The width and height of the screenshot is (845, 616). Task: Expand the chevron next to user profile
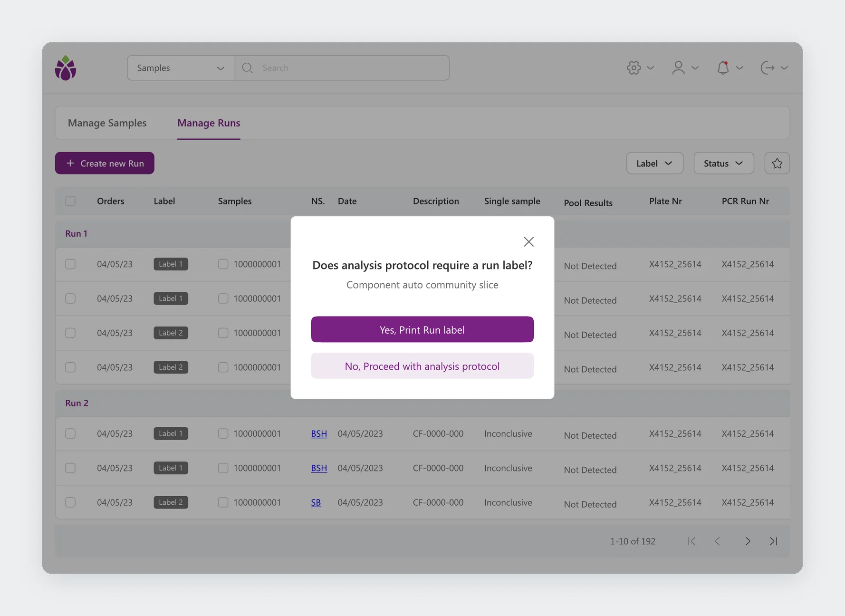click(x=695, y=67)
